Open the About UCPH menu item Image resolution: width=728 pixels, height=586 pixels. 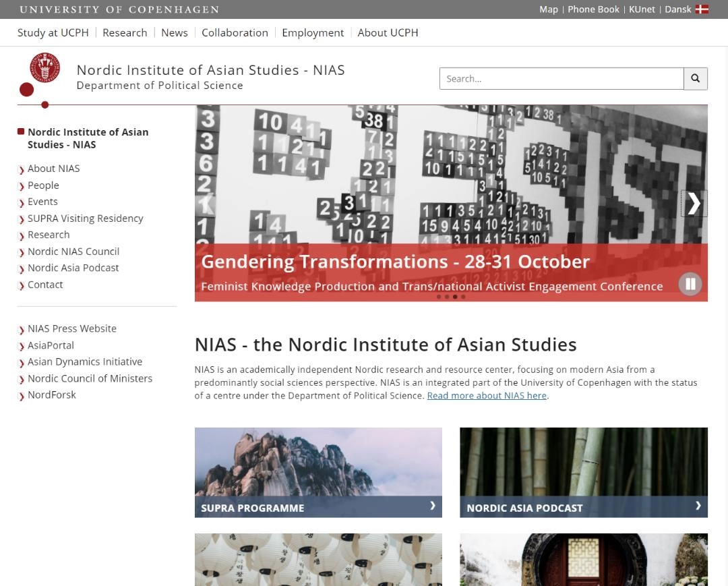coord(388,32)
